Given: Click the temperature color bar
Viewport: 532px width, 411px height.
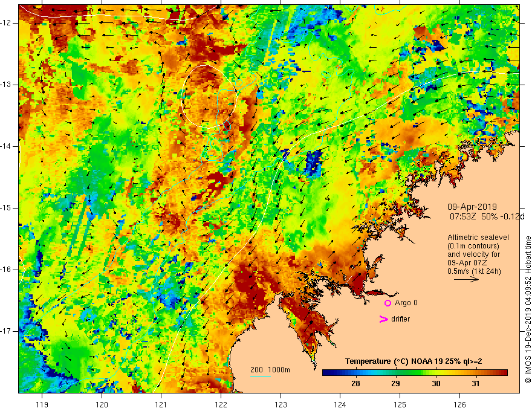Looking at the screenshot, I should point(415,373).
